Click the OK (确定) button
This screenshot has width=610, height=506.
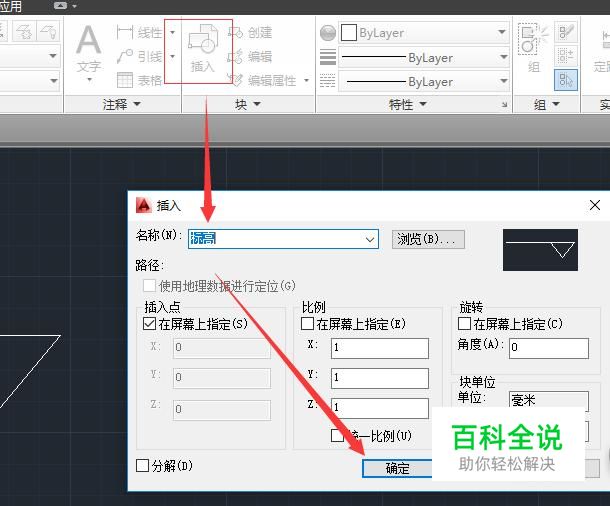(397, 468)
